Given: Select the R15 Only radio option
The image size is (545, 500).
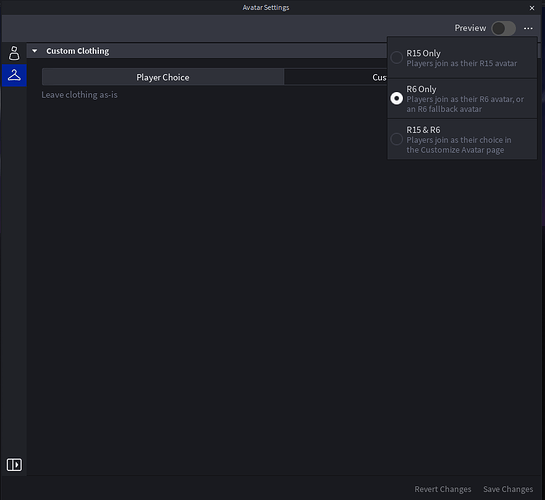Looking at the screenshot, I should (x=396, y=58).
